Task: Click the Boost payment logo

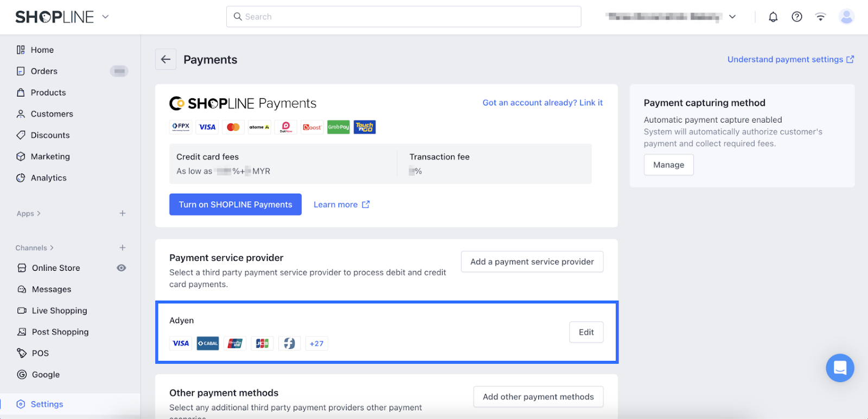Action: click(312, 127)
